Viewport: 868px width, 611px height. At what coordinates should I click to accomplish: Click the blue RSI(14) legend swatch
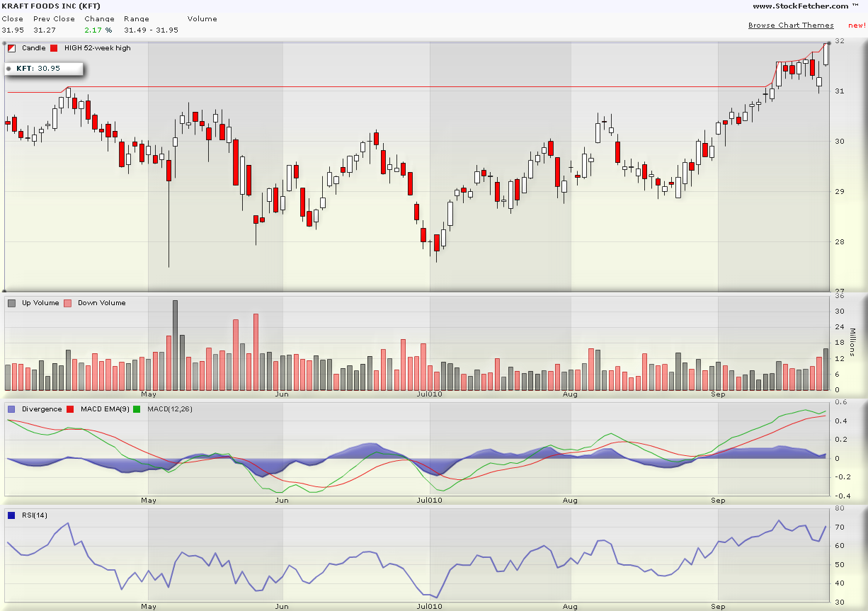12,515
